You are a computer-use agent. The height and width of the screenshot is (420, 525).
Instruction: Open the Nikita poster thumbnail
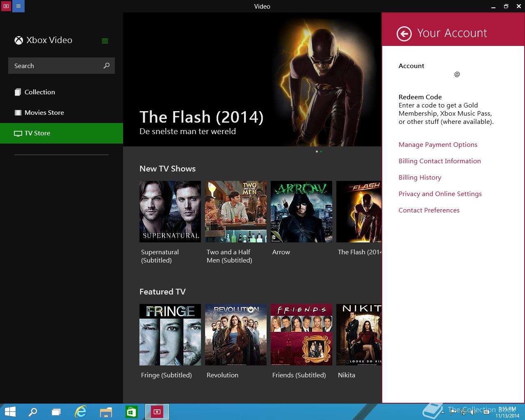[359, 335]
